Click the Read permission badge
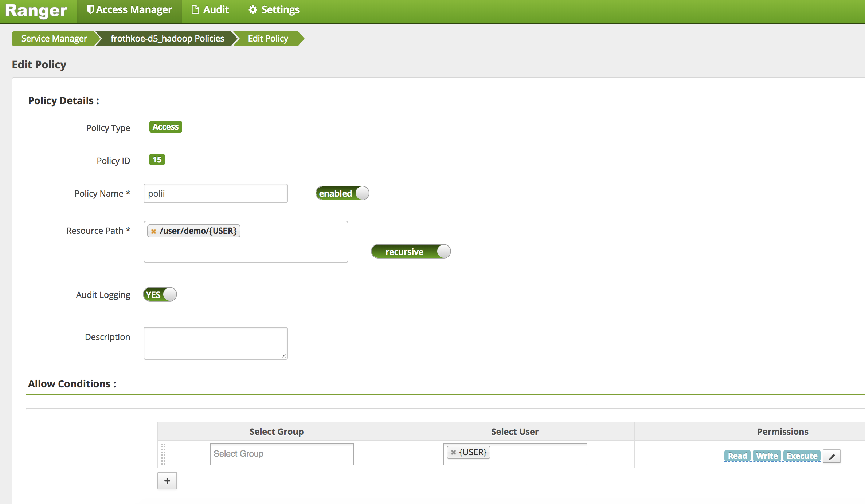865x504 pixels. (737, 456)
